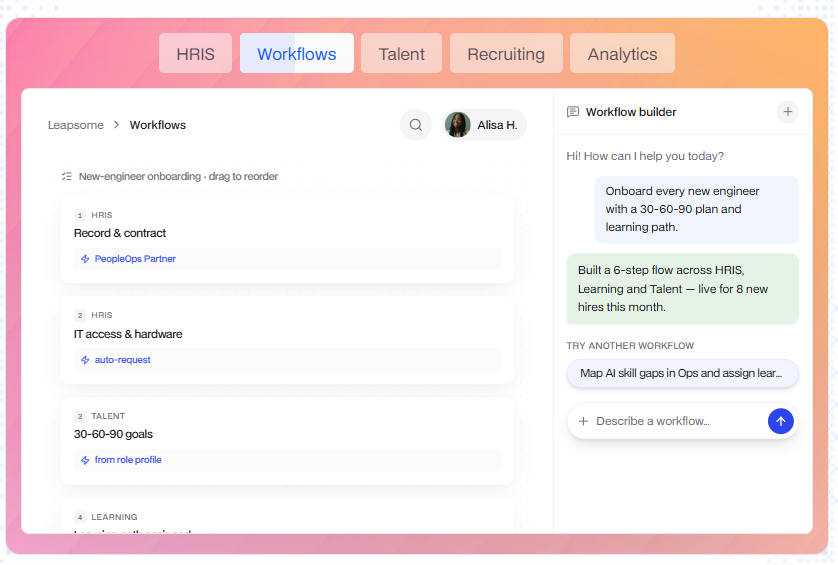Click the Record & contract step title
The image size is (838, 565).
(x=120, y=233)
